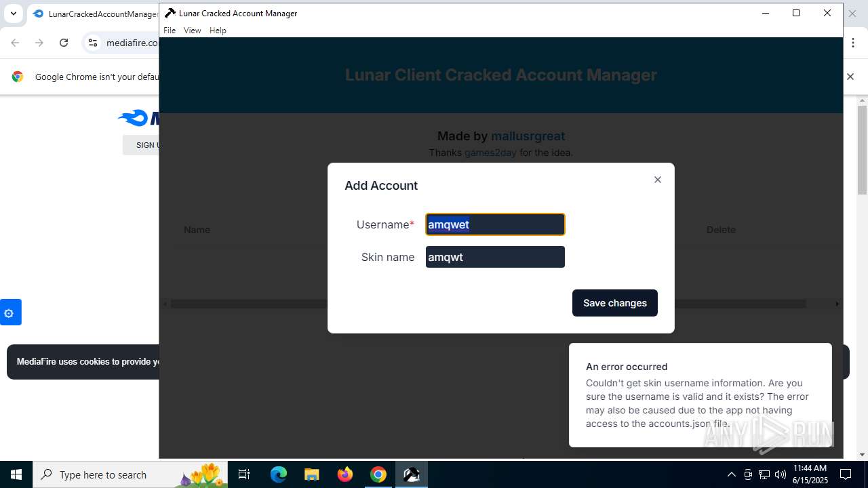The image size is (868, 488).
Task: Focus the Username input field
Action: [495, 224]
